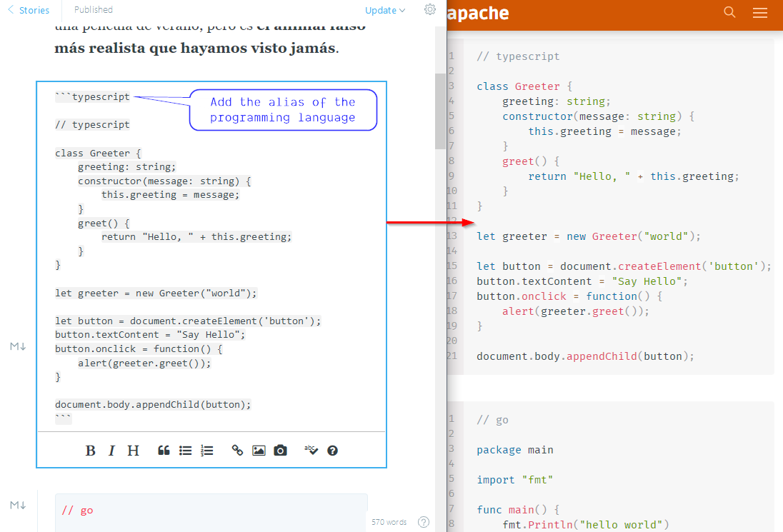
Task: Click 'greeting: string;' line in editor
Action: [x=127, y=167]
